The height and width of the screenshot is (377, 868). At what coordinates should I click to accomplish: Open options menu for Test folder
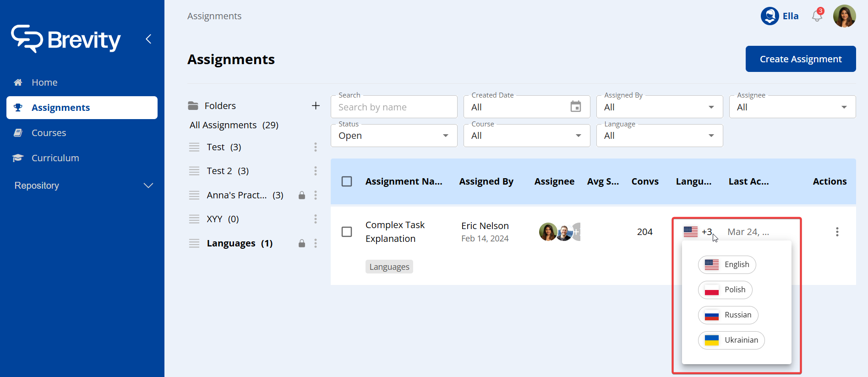(x=315, y=147)
